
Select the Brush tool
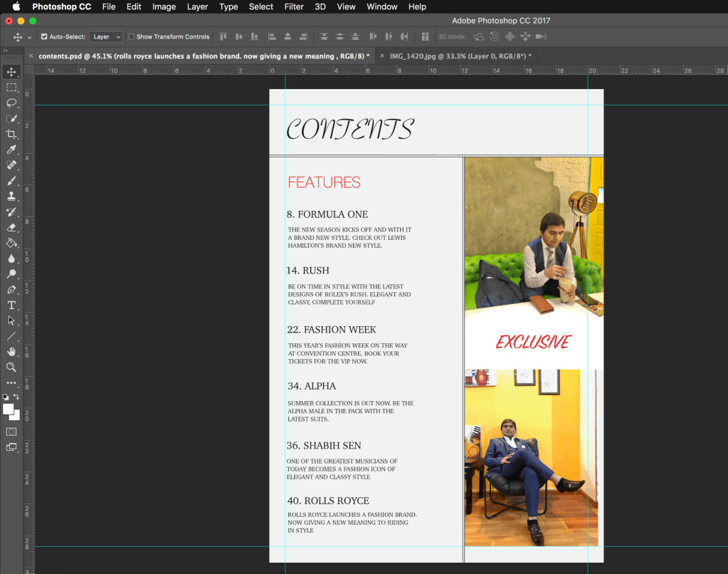point(11,181)
